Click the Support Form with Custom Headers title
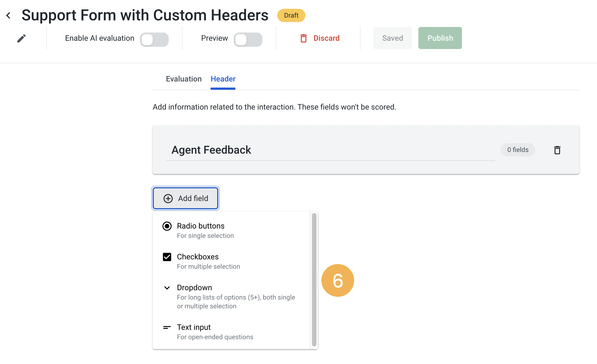Screen dimensions: 597x364 pyautogui.click(x=145, y=15)
